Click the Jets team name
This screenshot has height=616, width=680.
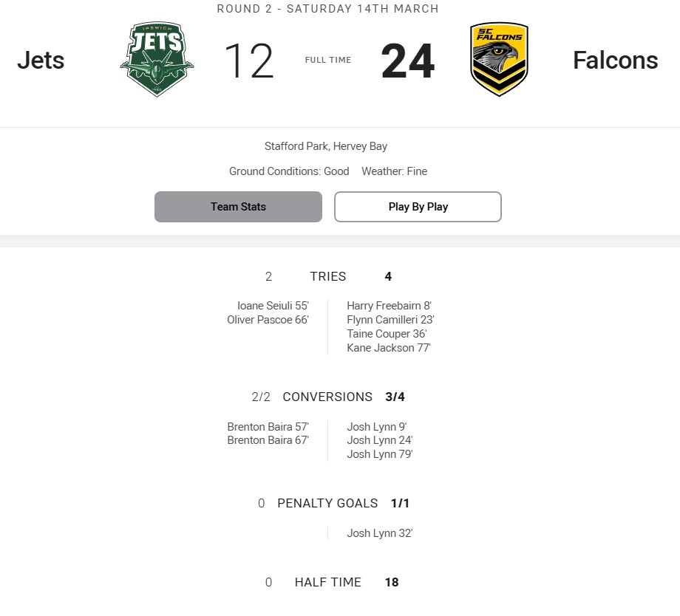point(41,61)
